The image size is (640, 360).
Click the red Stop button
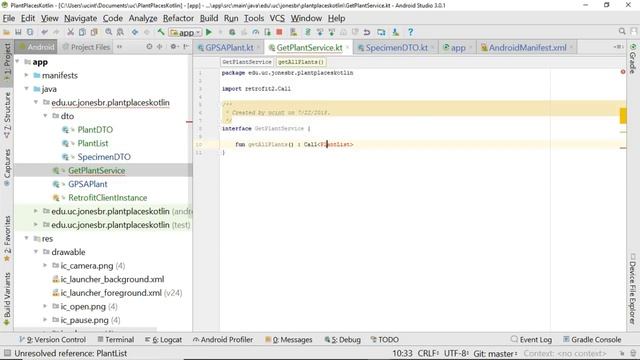coord(279,32)
